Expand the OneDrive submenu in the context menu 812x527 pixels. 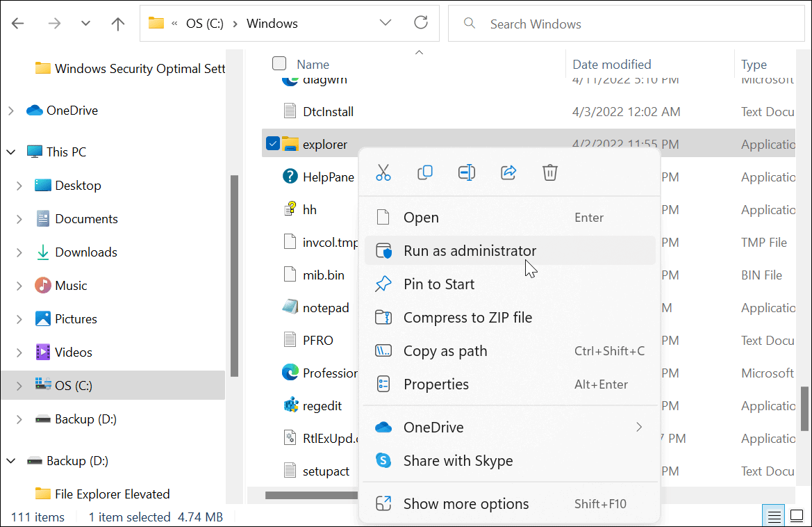[638, 427]
